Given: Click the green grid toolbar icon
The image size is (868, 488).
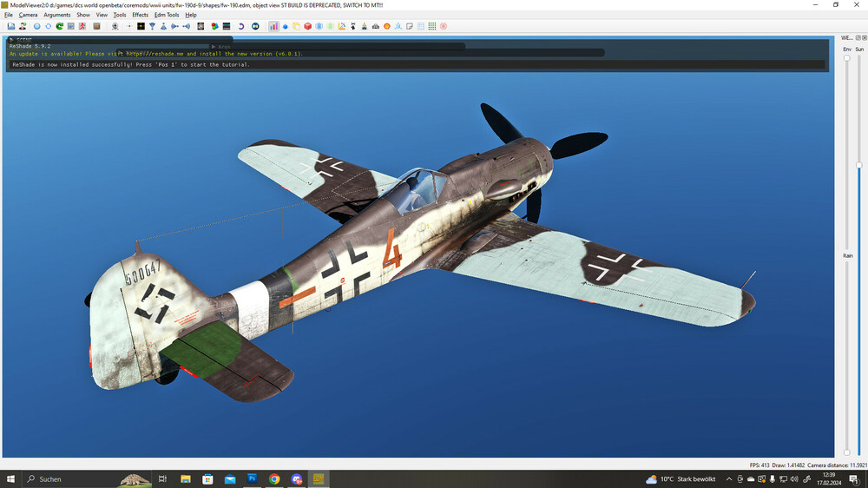Looking at the screenshot, I should 432,26.
